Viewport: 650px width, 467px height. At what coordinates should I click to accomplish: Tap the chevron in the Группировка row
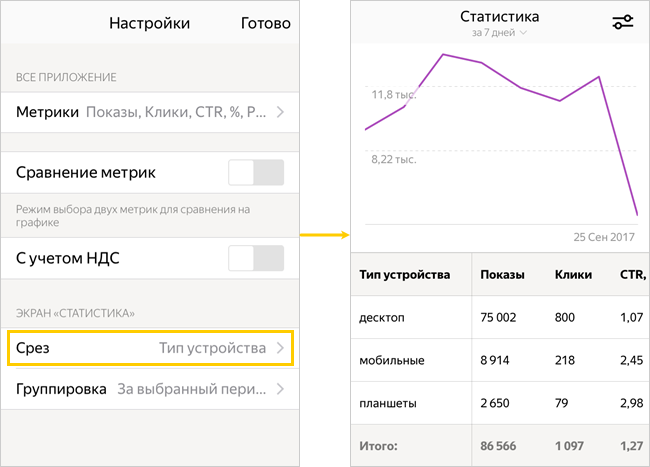[x=281, y=389]
